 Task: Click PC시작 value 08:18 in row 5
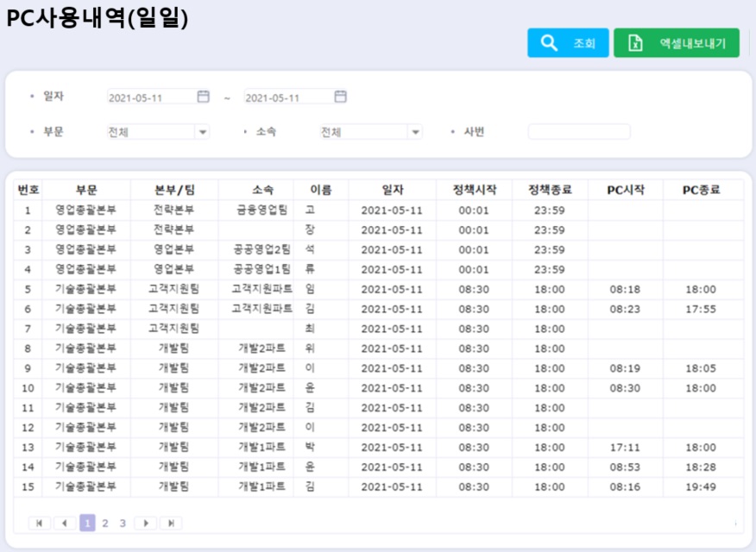626,290
